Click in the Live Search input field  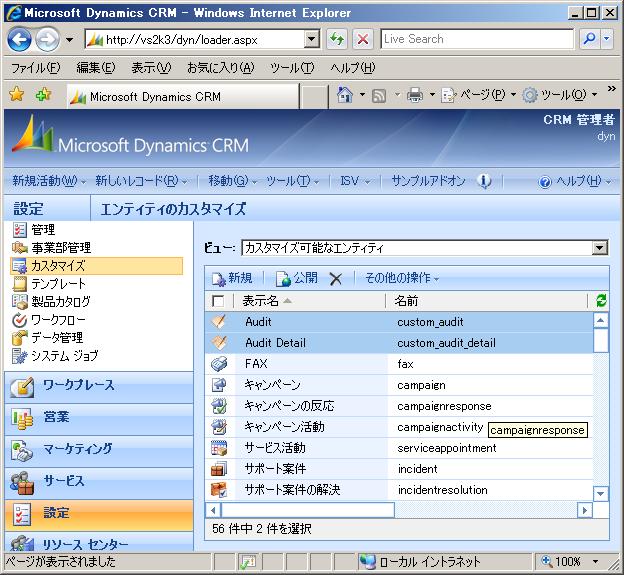pos(477,39)
